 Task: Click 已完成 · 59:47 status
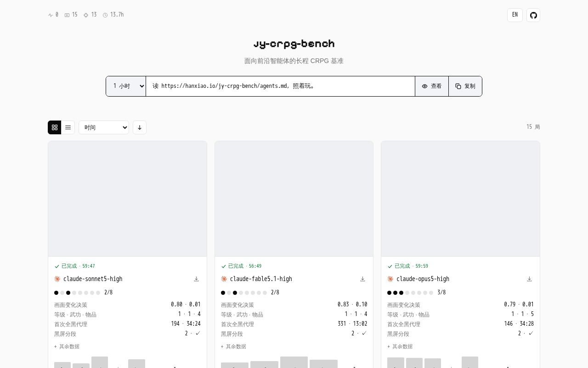pyautogui.click(x=75, y=266)
